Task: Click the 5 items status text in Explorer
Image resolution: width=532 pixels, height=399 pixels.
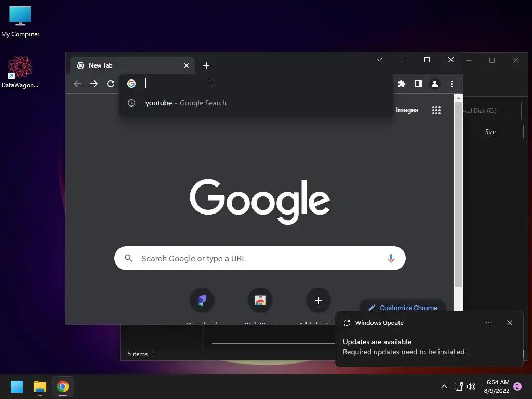Action: click(x=138, y=354)
